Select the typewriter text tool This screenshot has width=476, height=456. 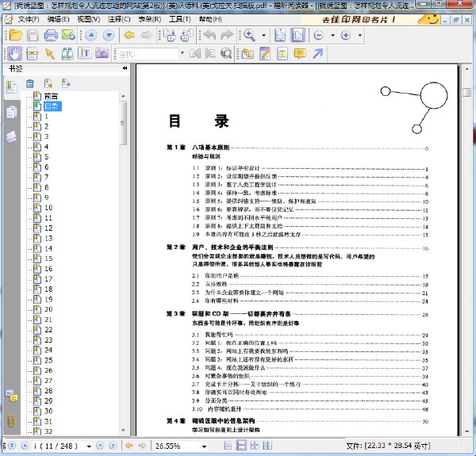282,54
